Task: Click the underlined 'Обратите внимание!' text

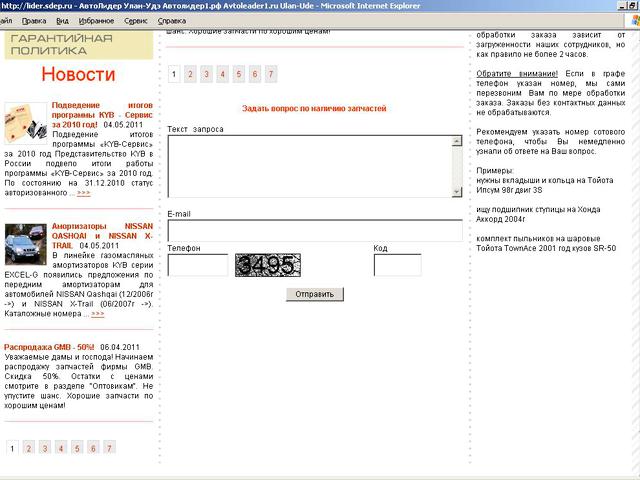Action: tap(517, 73)
